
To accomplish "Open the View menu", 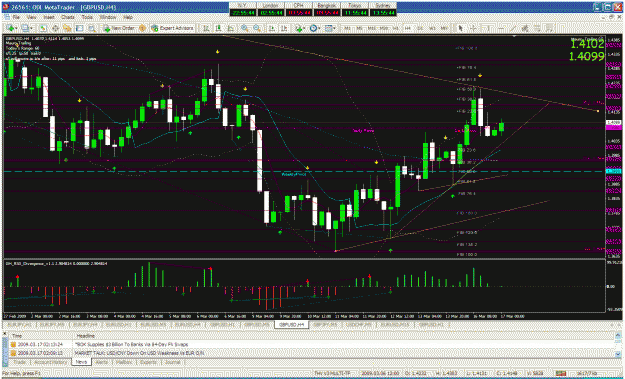I will 31,18.
